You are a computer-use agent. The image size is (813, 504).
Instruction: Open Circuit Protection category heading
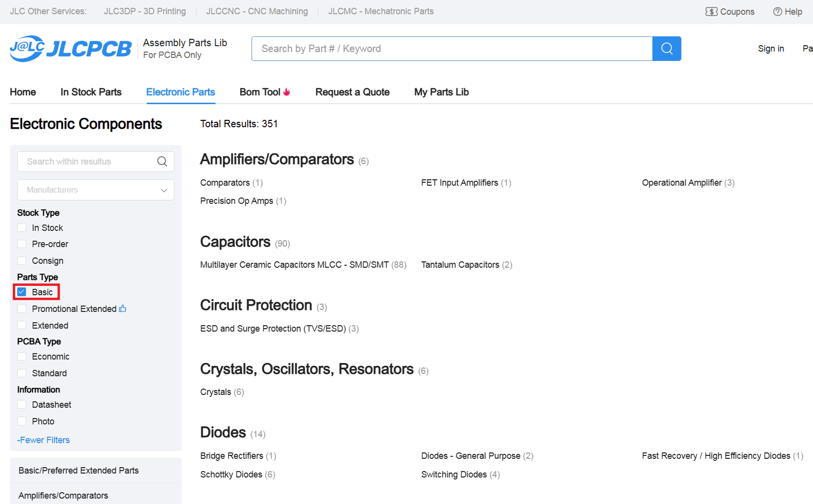point(256,305)
